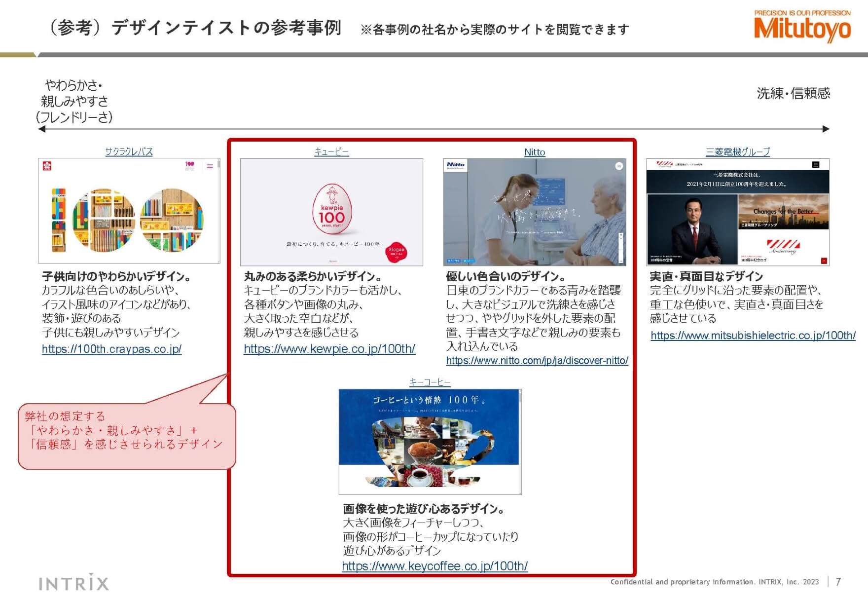Click the INTRIX logo in the footer
This screenshot has height=601, width=868.
tap(73, 583)
